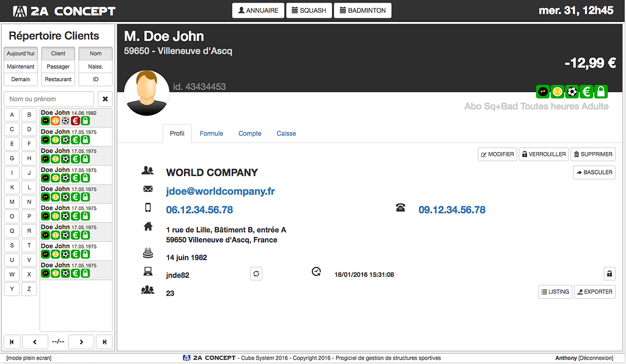Click the jdoe@worldcompany.fr email link
The width and height of the screenshot is (626, 364).
[x=220, y=191]
